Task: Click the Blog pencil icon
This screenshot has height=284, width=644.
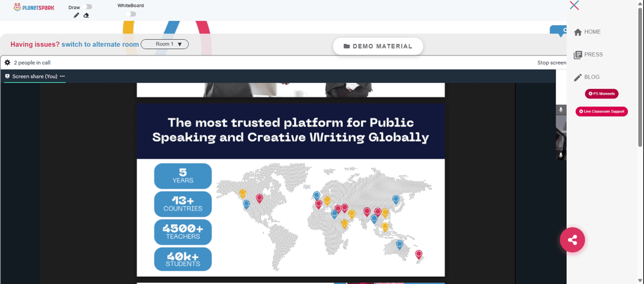Action: pyautogui.click(x=578, y=77)
